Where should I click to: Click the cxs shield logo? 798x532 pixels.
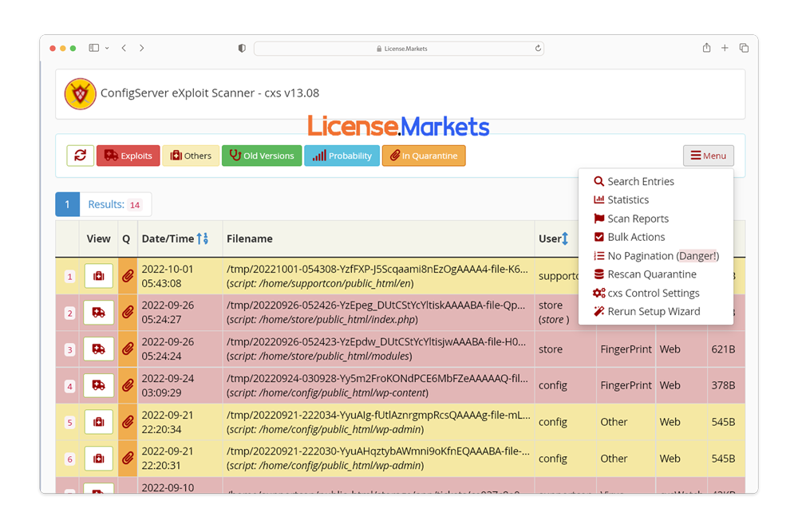coord(81,93)
